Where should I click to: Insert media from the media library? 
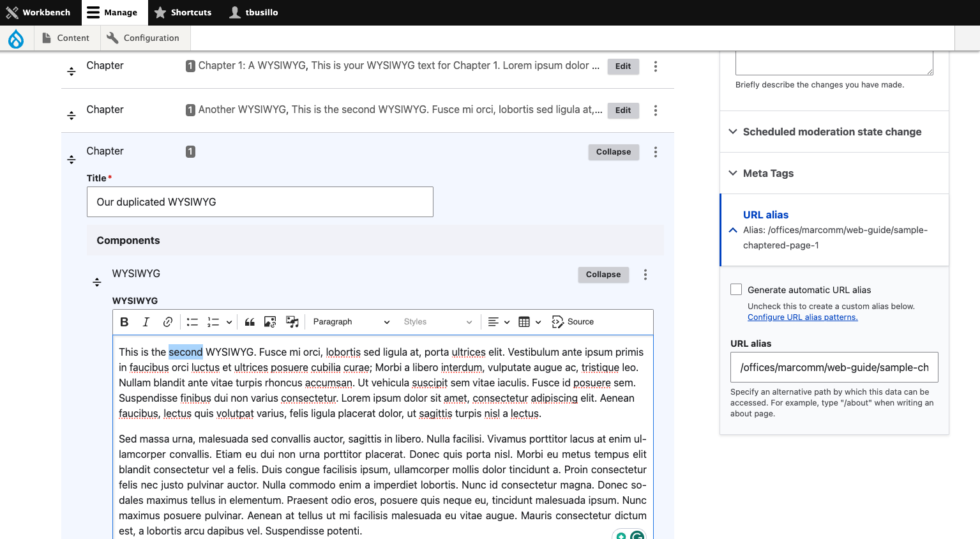292,322
